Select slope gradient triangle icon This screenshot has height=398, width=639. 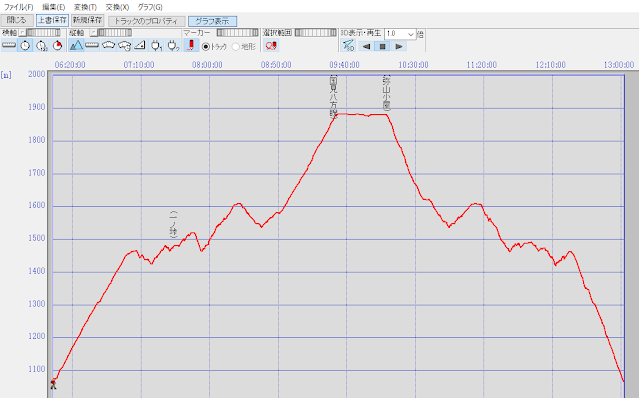coord(140,46)
